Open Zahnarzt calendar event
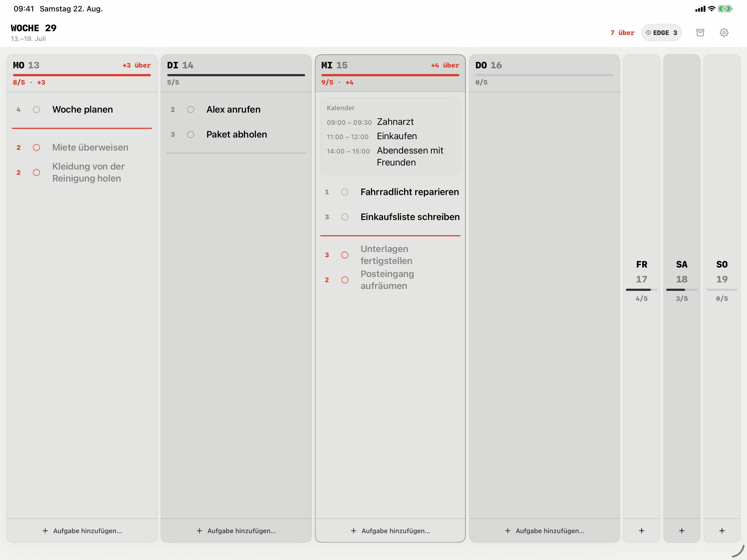 (390, 122)
